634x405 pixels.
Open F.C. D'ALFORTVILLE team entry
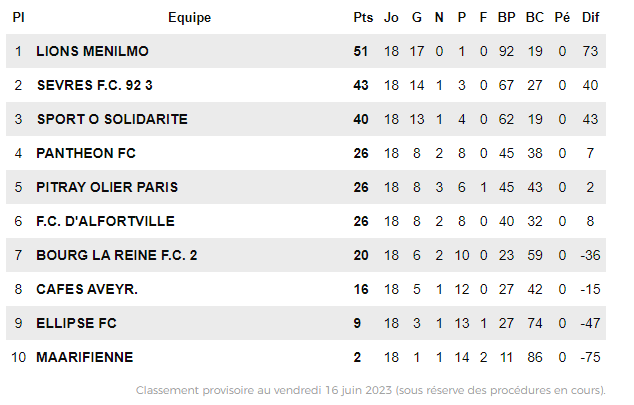point(105,221)
